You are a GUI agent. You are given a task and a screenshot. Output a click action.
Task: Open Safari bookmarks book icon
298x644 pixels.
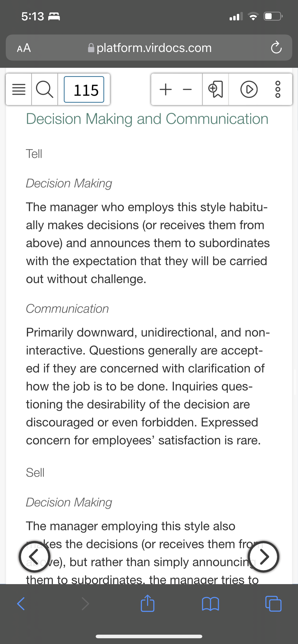click(210, 604)
